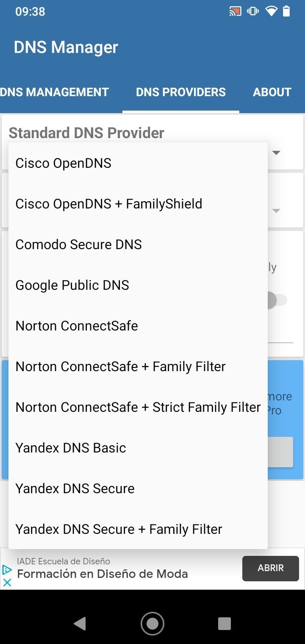305x644 pixels.
Task: Open recent apps with square icon
Action: [x=225, y=624]
